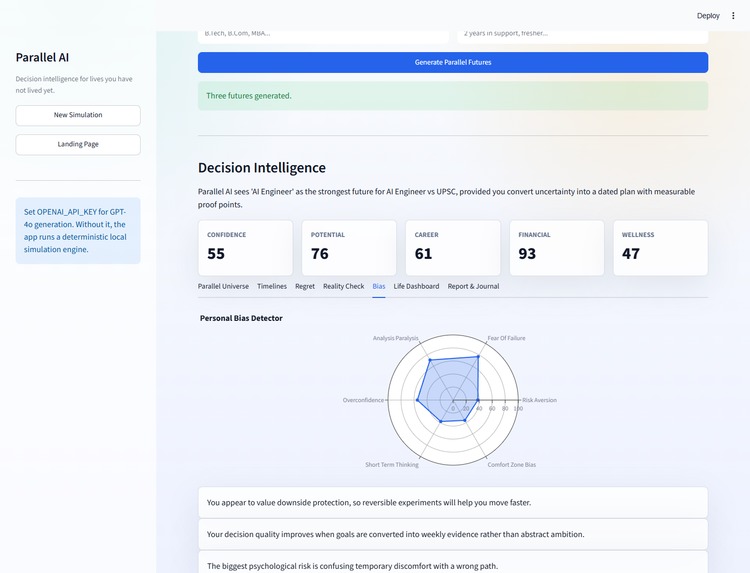
Task: Click the Confidence score card
Action: pos(245,248)
